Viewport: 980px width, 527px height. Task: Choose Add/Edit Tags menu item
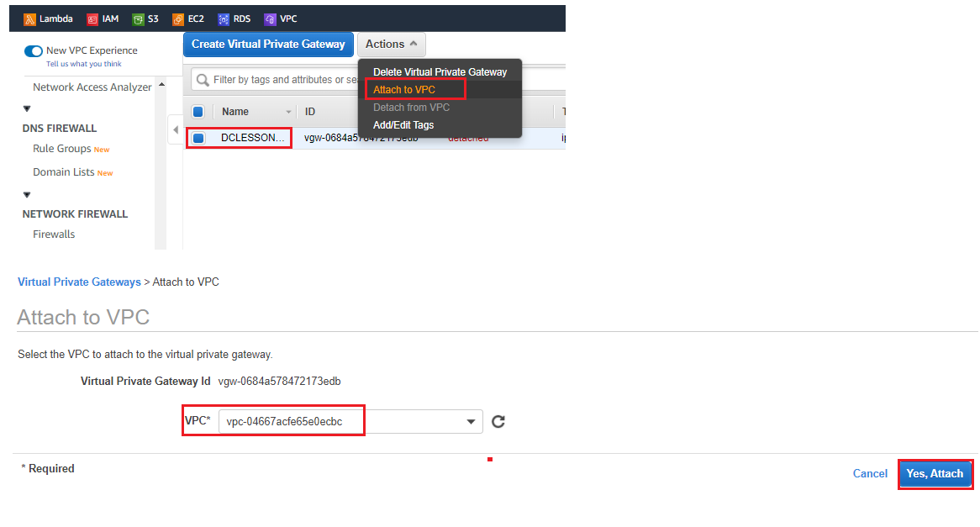[440, 124]
